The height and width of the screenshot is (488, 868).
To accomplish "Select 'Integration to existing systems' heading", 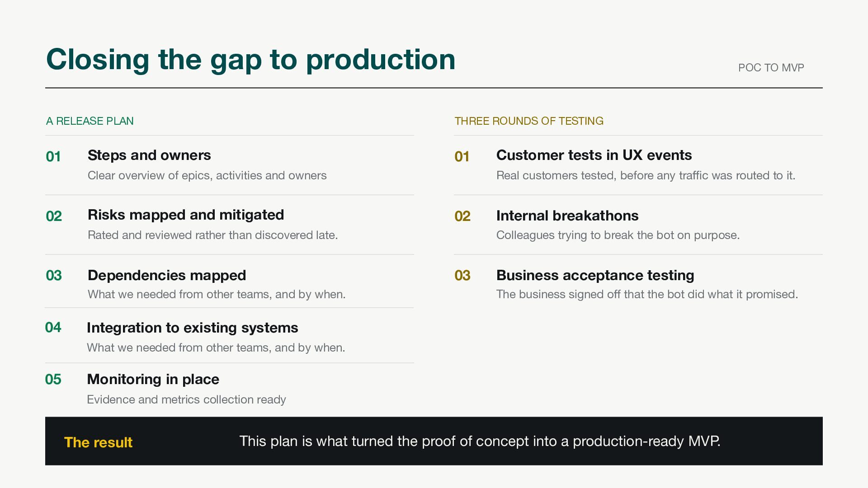I will click(x=193, y=328).
